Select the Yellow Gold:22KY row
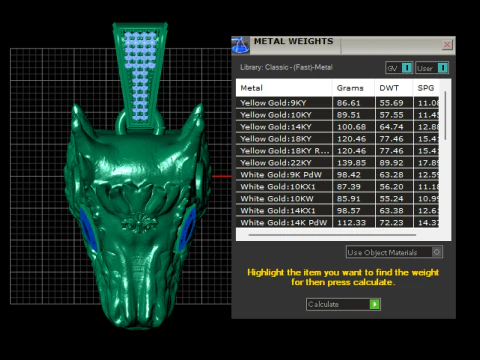The height and width of the screenshot is (360, 480). pyautogui.click(x=337, y=163)
